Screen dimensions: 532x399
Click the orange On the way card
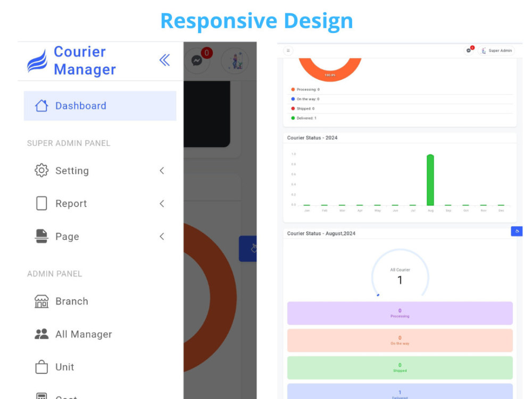(400, 340)
